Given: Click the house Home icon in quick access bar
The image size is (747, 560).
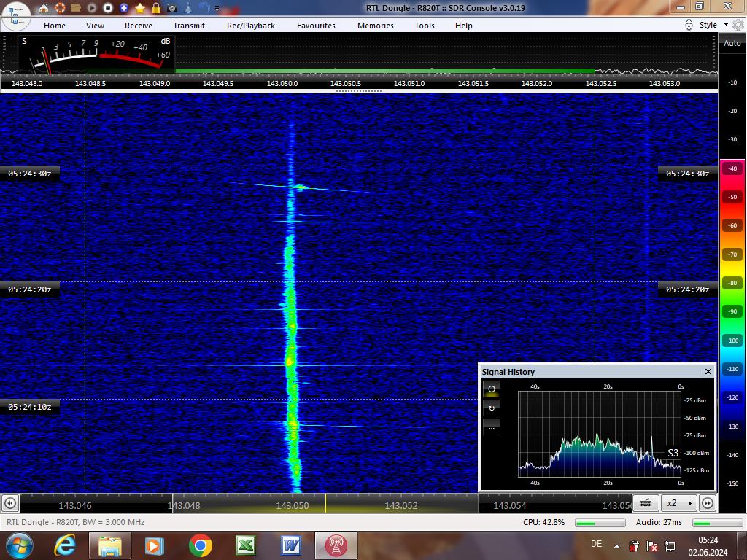Looking at the screenshot, I should 44,8.
